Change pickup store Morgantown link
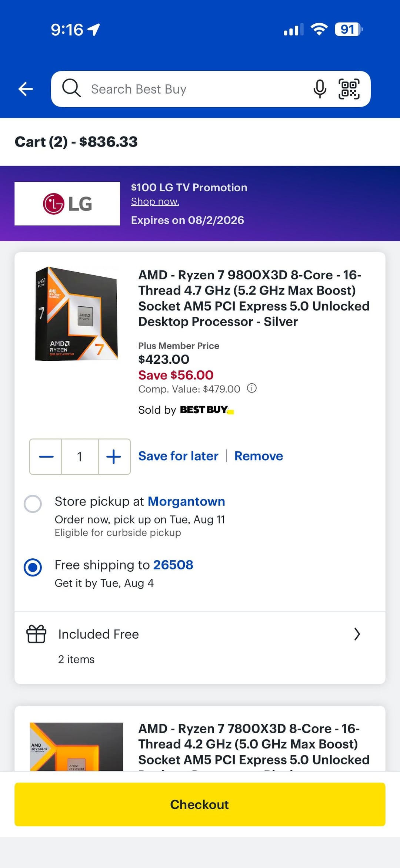 click(186, 501)
